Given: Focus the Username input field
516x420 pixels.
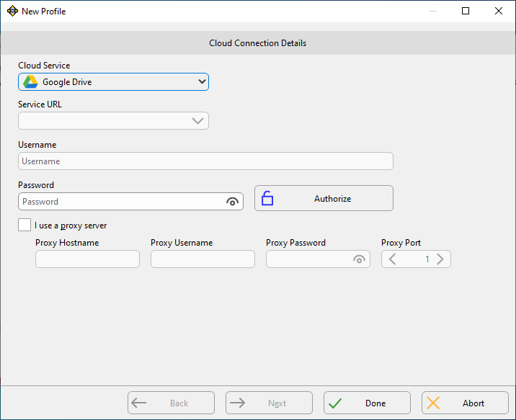Looking at the screenshot, I should [x=205, y=161].
